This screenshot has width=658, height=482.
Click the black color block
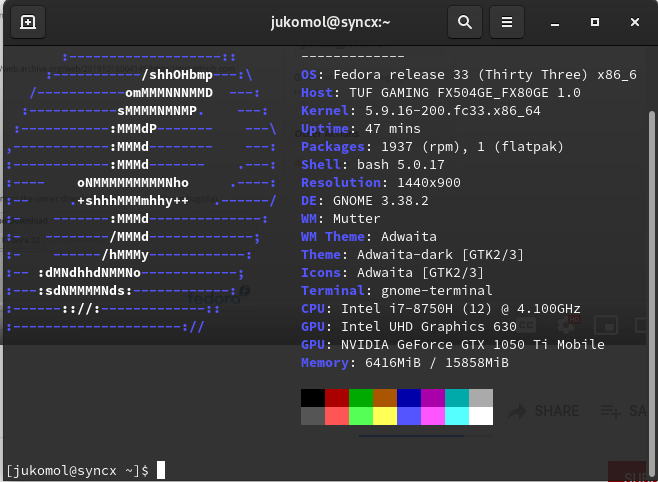tap(313, 398)
